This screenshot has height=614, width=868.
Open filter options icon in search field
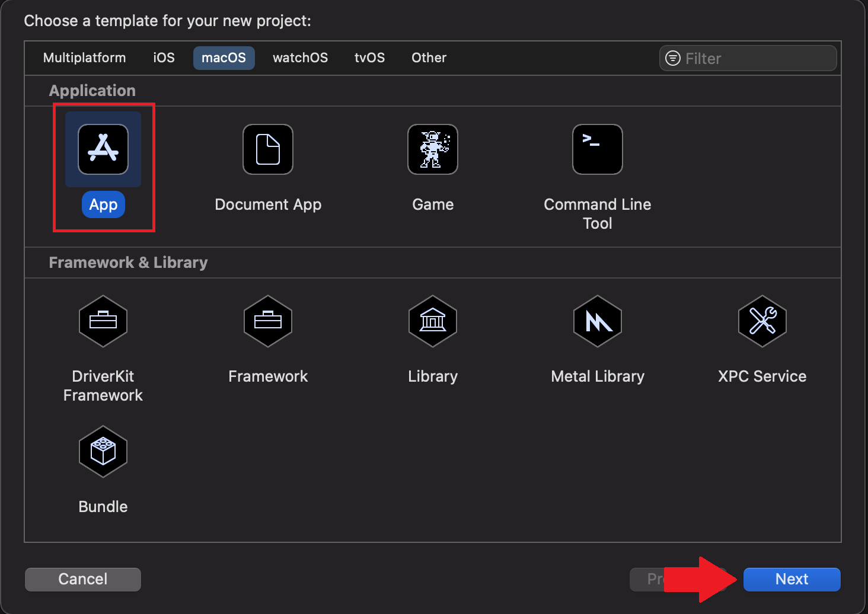click(673, 58)
